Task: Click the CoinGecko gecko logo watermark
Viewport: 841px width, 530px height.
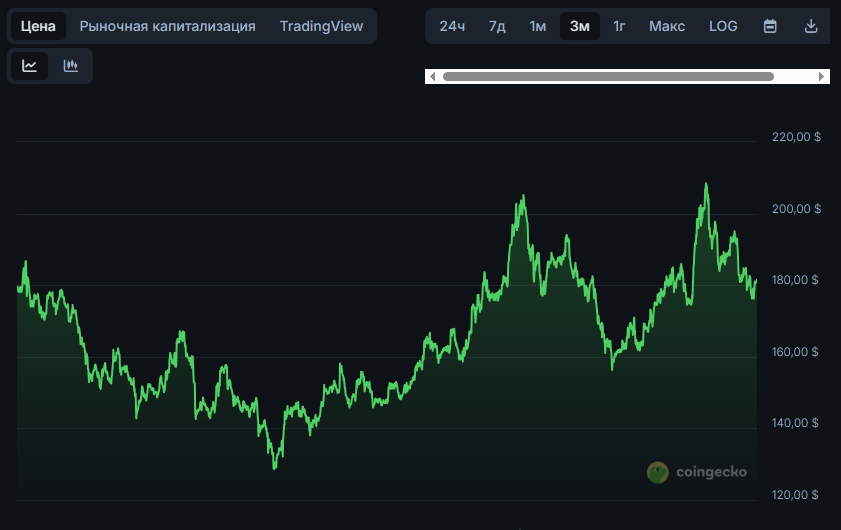Action: coord(658,472)
